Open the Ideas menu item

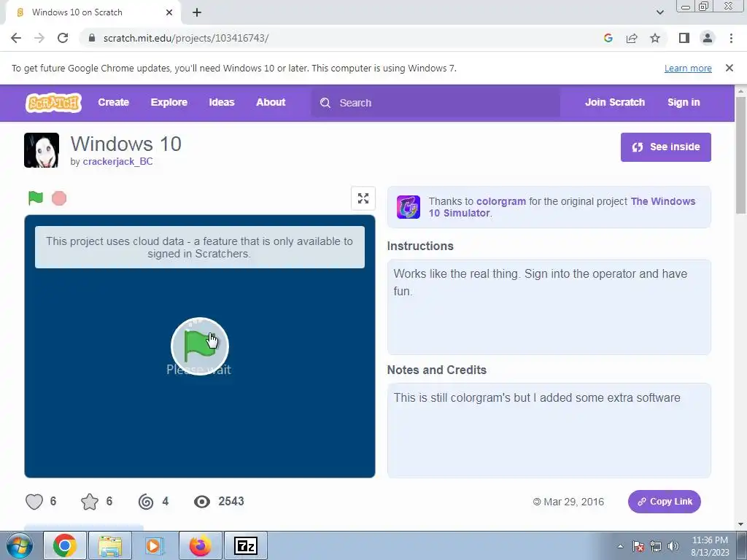tap(222, 102)
